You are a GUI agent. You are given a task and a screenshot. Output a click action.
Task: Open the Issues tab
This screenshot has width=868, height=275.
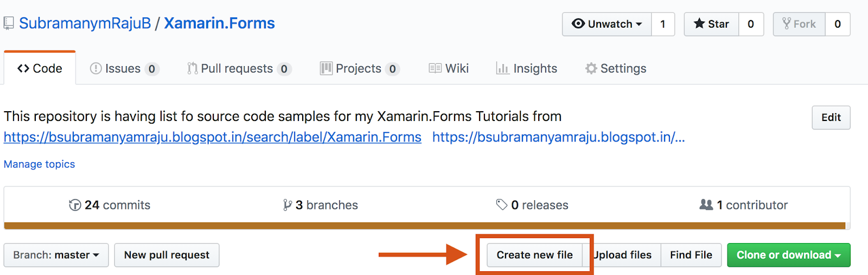click(x=123, y=68)
